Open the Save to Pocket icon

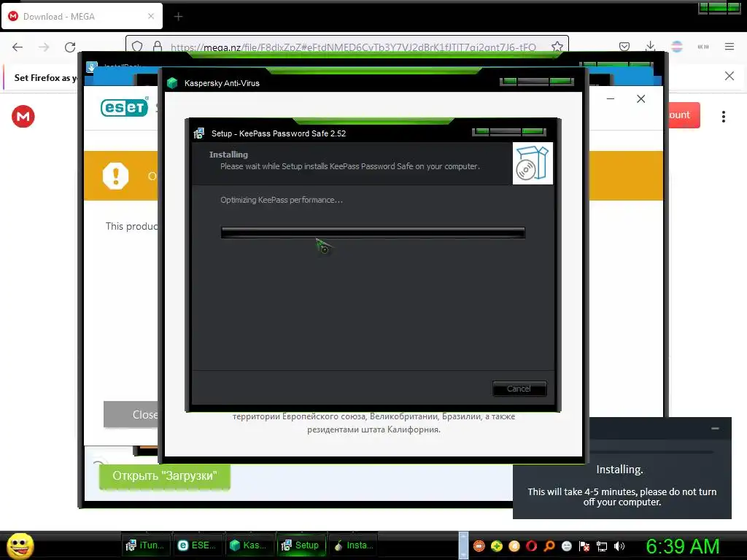coord(624,47)
